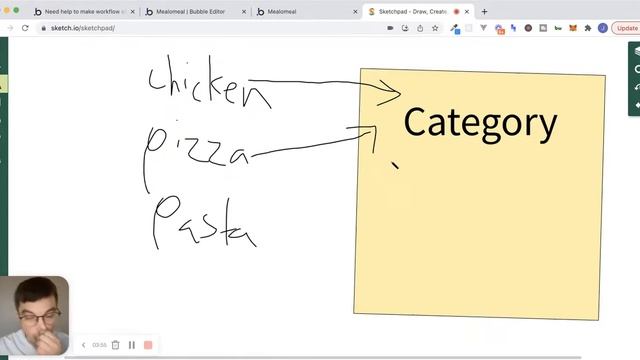Close the Sketchpad tab
The height and width of the screenshot is (360, 640).
point(467,12)
